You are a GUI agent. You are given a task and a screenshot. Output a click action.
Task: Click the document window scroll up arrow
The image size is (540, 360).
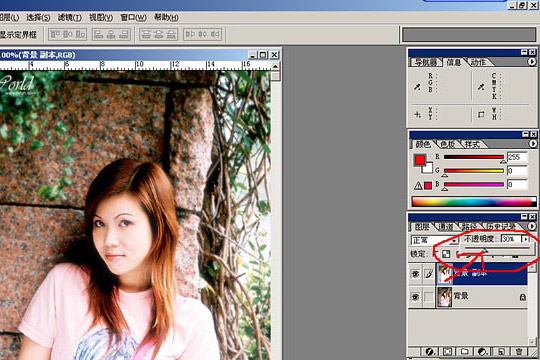pos(275,66)
